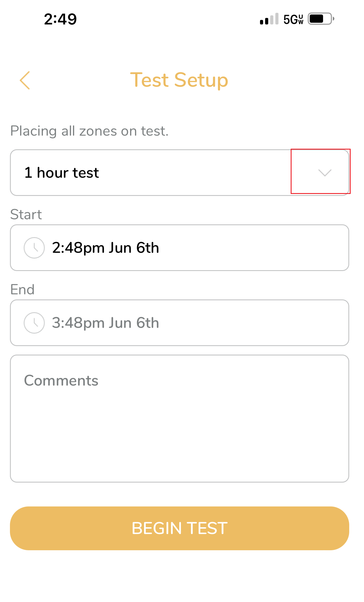The width and height of the screenshot is (364, 602).
Task: Select the "Jun 6th" date in End field
Action: pyautogui.click(x=134, y=323)
